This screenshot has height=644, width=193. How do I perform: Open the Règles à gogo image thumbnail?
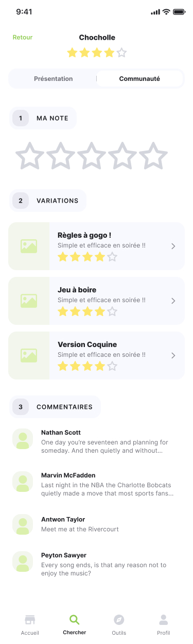tap(29, 246)
